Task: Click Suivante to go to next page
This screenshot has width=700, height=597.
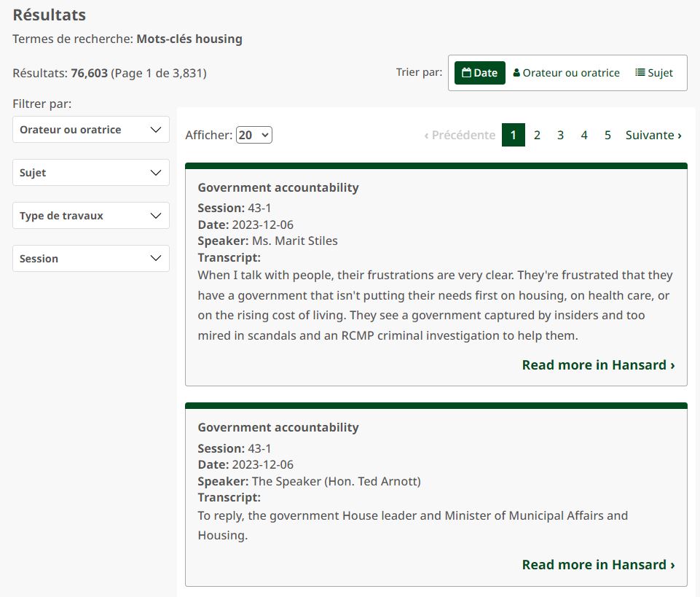Action: [653, 135]
